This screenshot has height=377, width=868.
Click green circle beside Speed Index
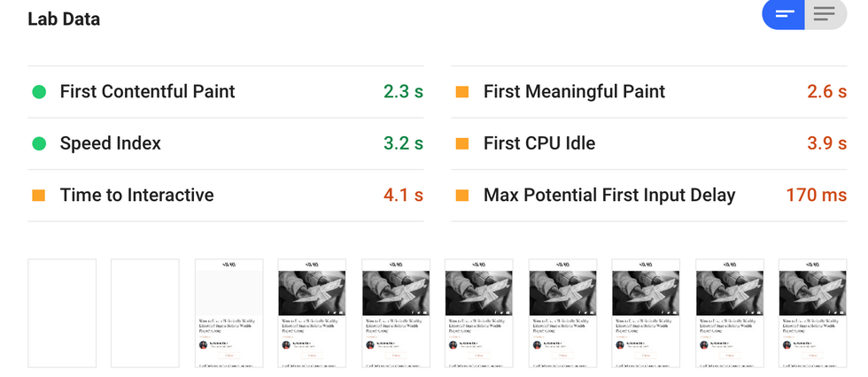(x=39, y=143)
